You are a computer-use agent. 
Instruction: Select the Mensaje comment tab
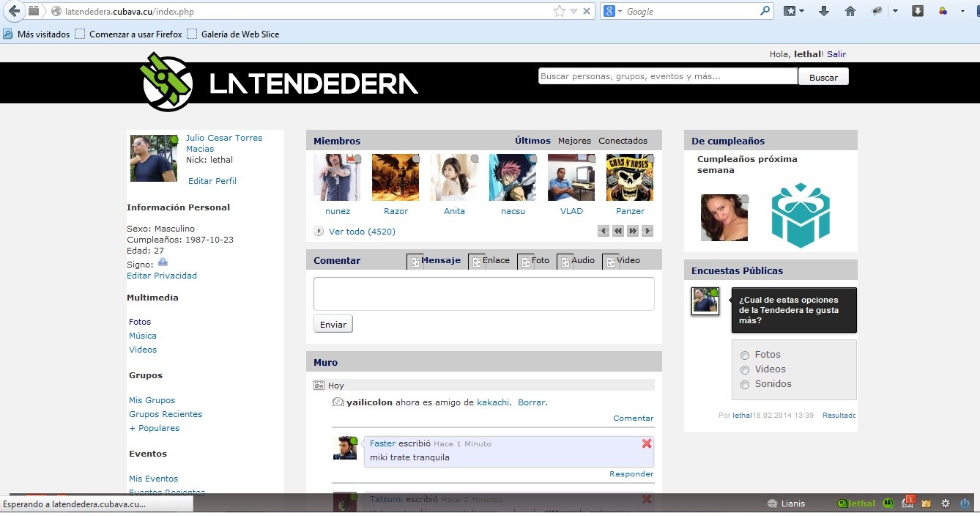point(434,261)
